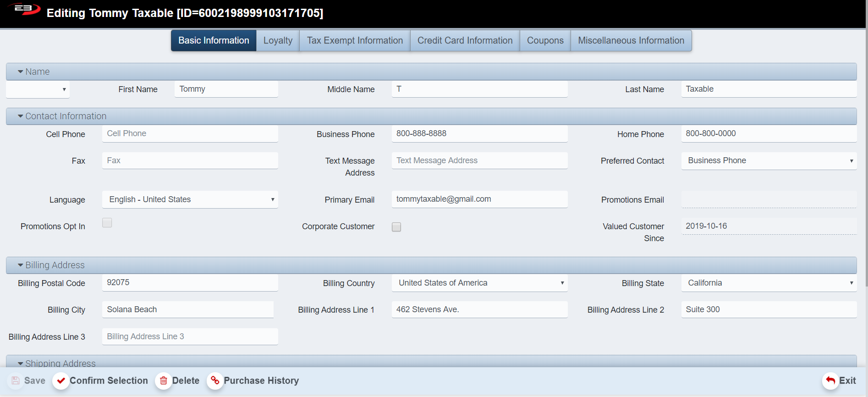Switch to the Loyalty tab
868x397 pixels.
(x=278, y=41)
